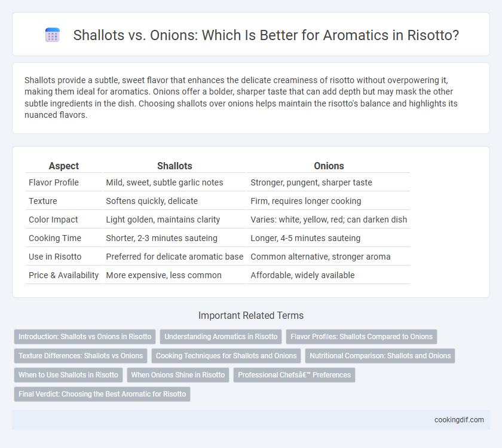Select 'Nutritional Comparison: Shallots and Onions' tag
The height and width of the screenshot is (448, 502).
coord(380,356)
